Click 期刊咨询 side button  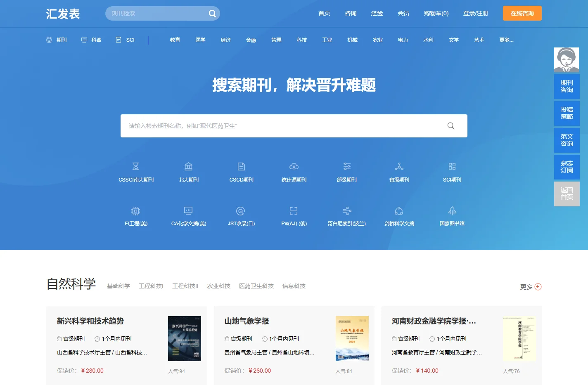(567, 87)
